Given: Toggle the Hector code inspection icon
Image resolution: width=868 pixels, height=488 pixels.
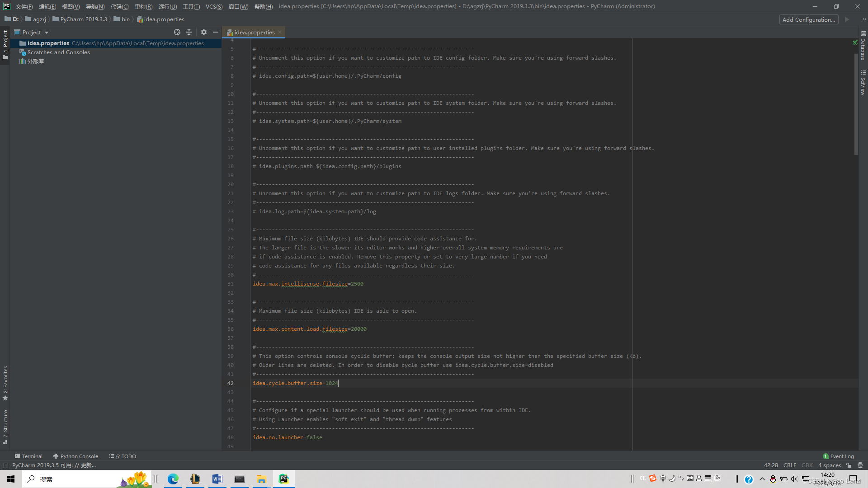Looking at the screenshot, I should click(x=859, y=465).
